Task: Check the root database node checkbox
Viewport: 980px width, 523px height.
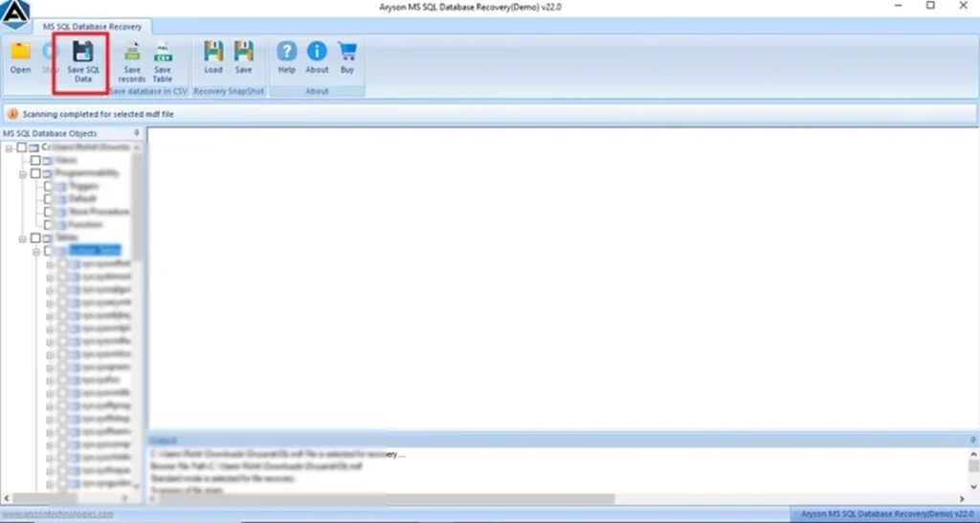Action: [x=22, y=148]
